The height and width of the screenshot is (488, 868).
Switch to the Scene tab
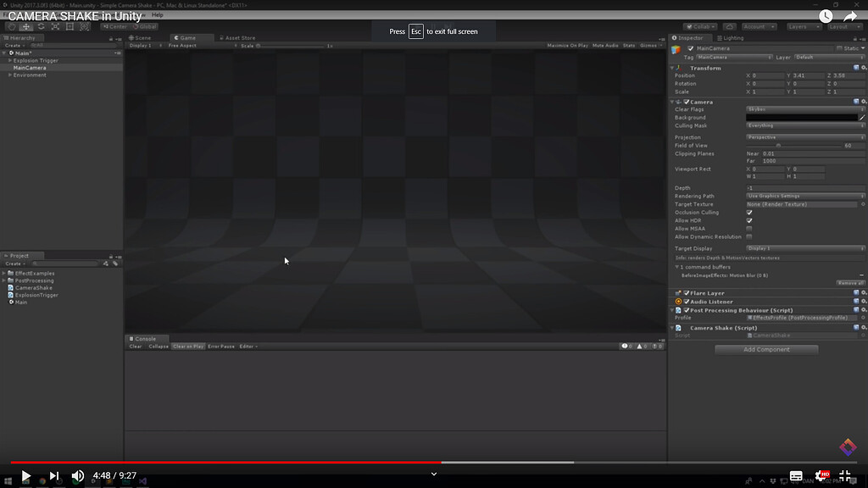[x=142, y=37]
